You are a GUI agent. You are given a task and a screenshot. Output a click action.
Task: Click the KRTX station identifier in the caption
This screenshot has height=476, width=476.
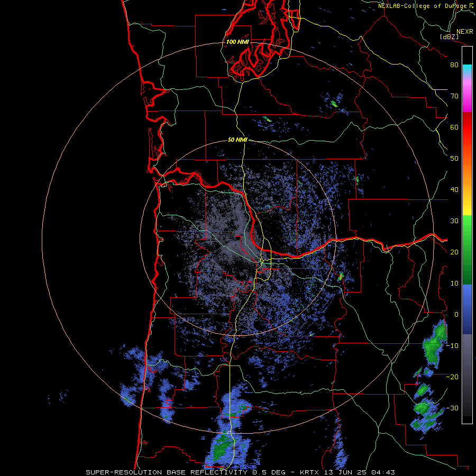pos(310,472)
